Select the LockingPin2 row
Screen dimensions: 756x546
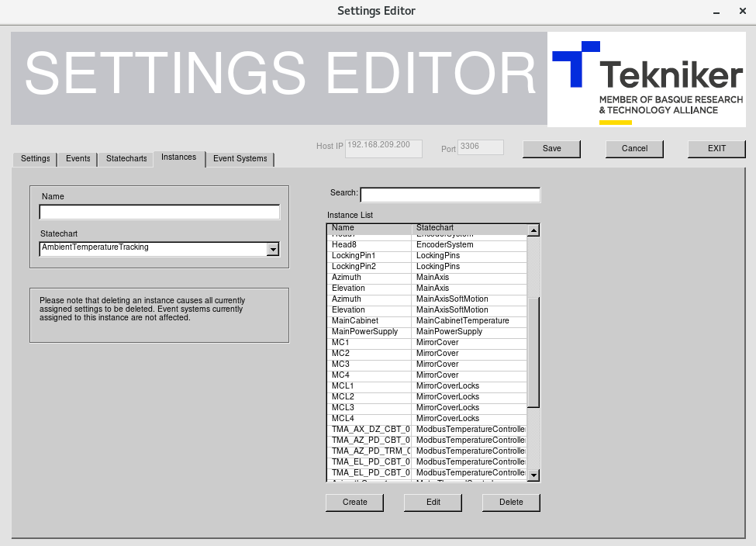427,266
